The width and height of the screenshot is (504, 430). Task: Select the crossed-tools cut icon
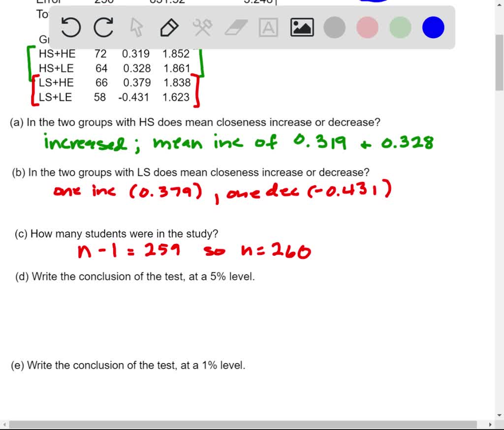pos(203,28)
